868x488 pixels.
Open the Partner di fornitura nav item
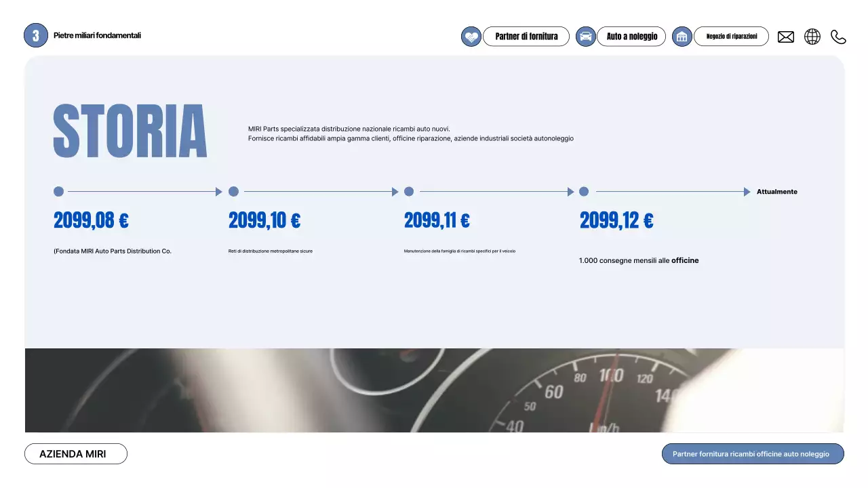(x=526, y=36)
